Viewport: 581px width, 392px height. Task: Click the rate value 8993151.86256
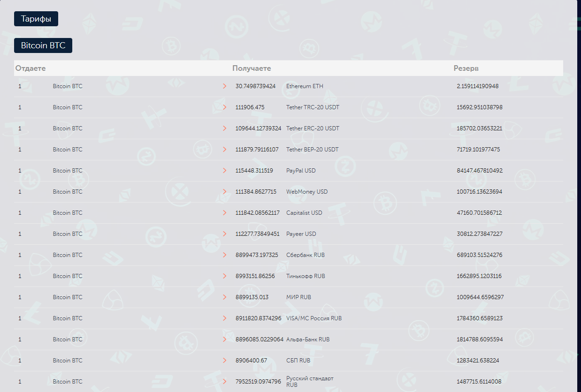[x=255, y=276]
